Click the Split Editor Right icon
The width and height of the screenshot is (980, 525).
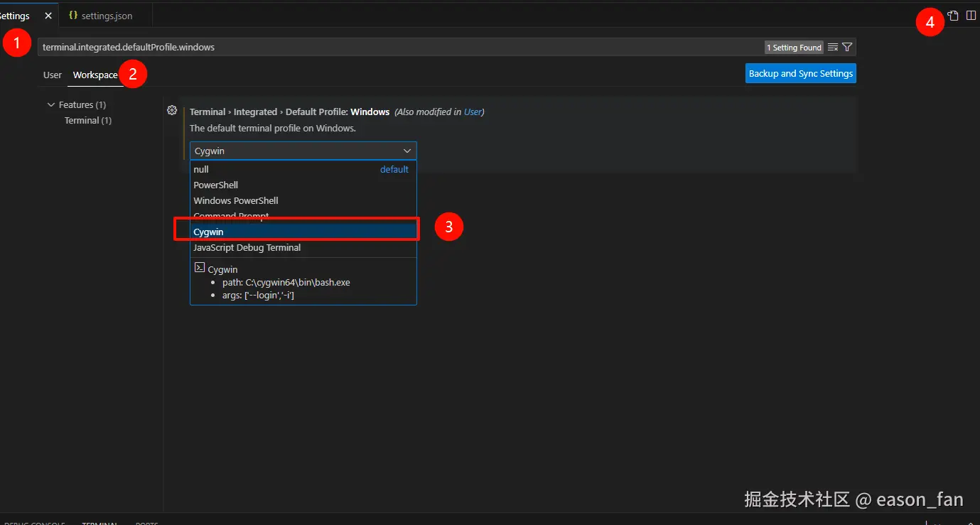[x=971, y=16]
